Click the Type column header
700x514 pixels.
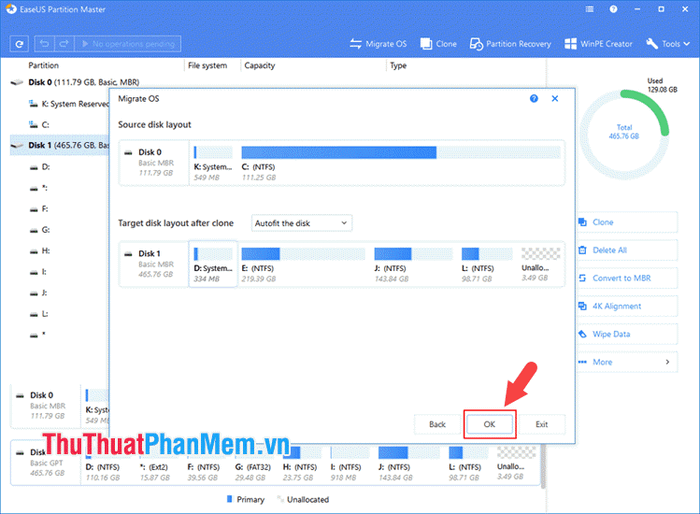pos(398,66)
